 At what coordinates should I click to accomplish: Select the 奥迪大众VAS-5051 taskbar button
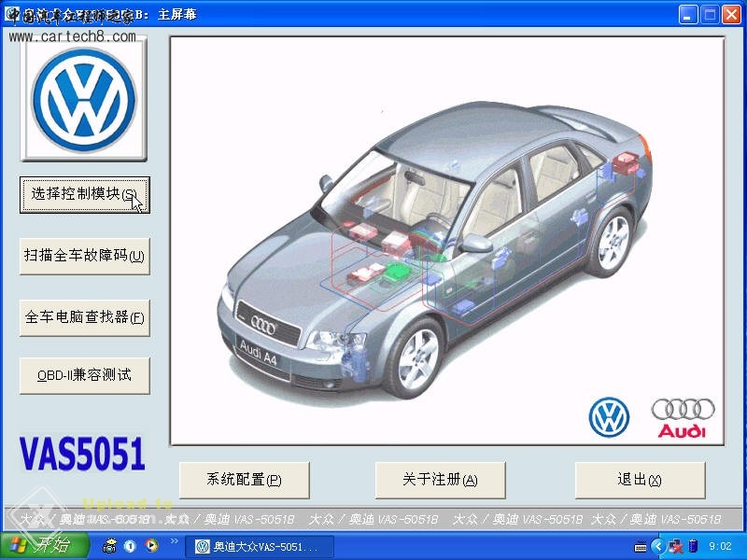click(x=259, y=547)
